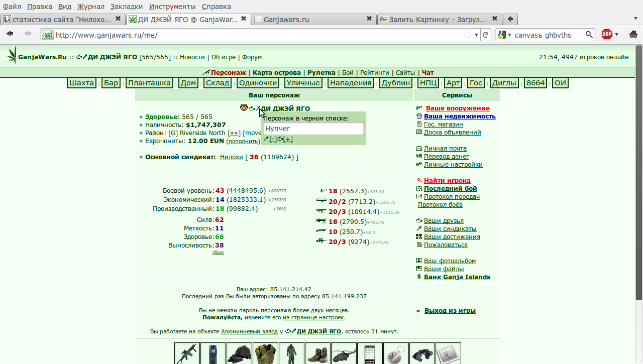Open the browser home page
The image size is (643, 364).
coord(633,35)
